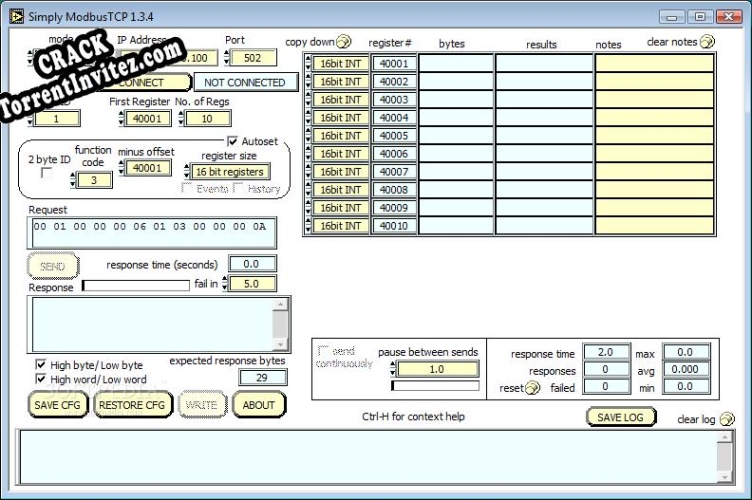Open data type selector for register 40006
The image size is (752, 500).
[x=340, y=153]
